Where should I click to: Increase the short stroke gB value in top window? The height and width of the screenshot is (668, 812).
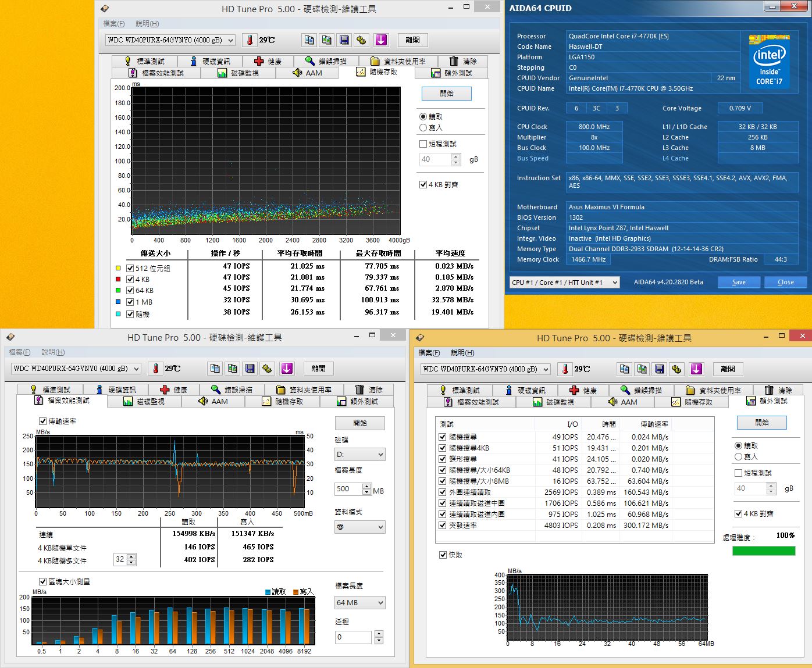coord(456,156)
